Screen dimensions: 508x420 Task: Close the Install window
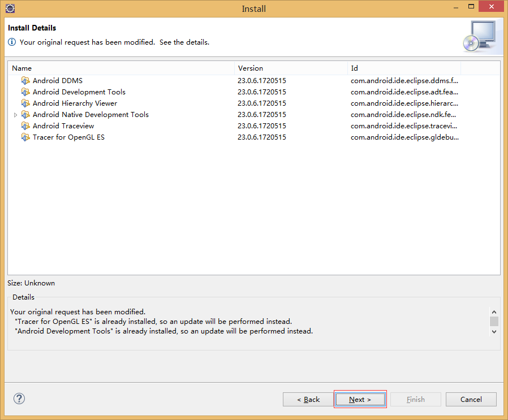coord(491,6)
